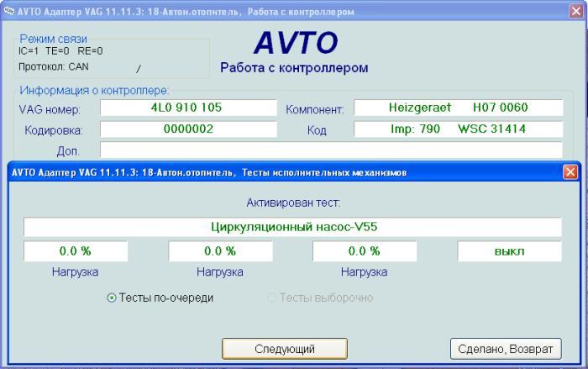Click the Код field Imp: 790 WSC 31414
Viewport: 588px width, 369px height.
[x=459, y=129]
